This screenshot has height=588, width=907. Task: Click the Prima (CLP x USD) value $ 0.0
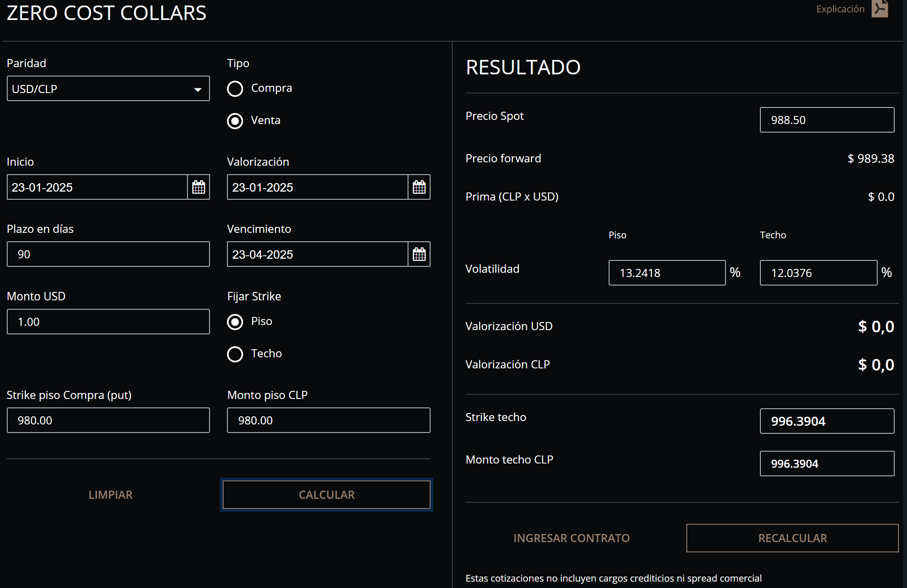click(881, 197)
